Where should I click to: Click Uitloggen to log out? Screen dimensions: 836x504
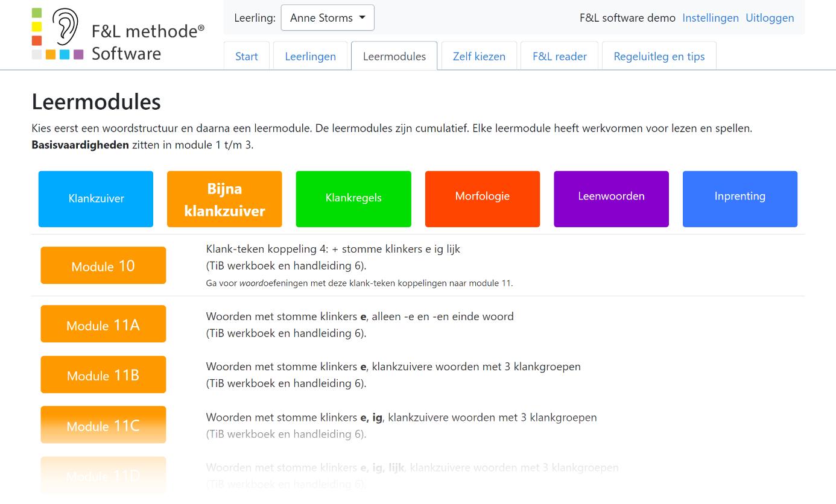(770, 18)
